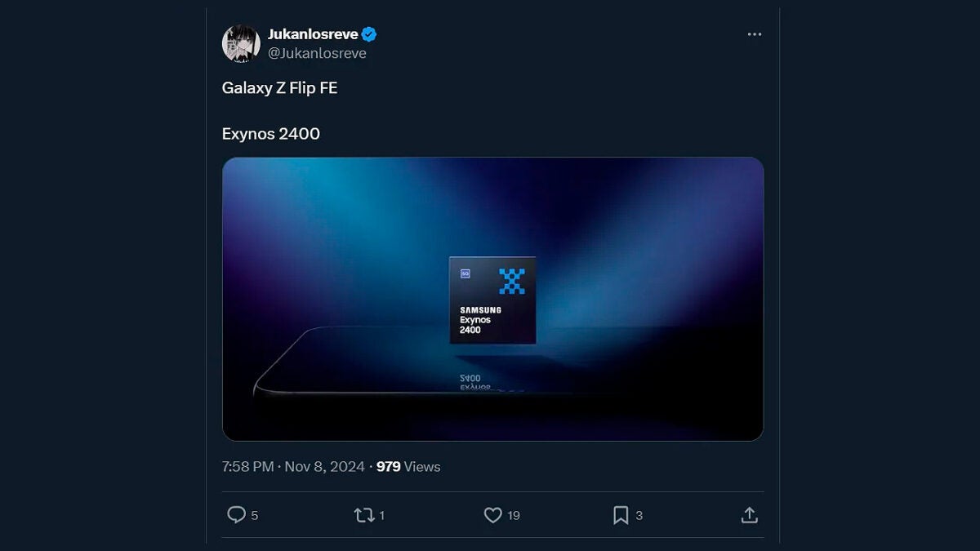980x551 pixels.
Task: Like the tweet with the heart icon
Action: pyautogui.click(x=492, y=515)
